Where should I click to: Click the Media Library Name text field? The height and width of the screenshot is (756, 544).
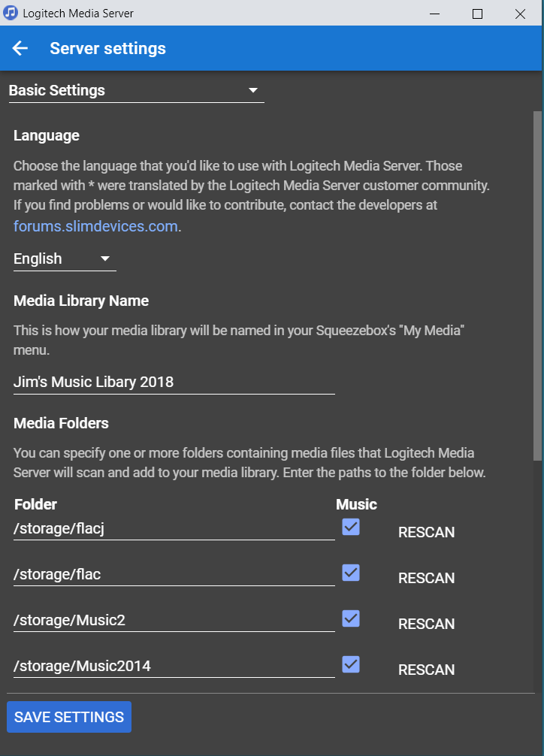(x=174, y=382)
